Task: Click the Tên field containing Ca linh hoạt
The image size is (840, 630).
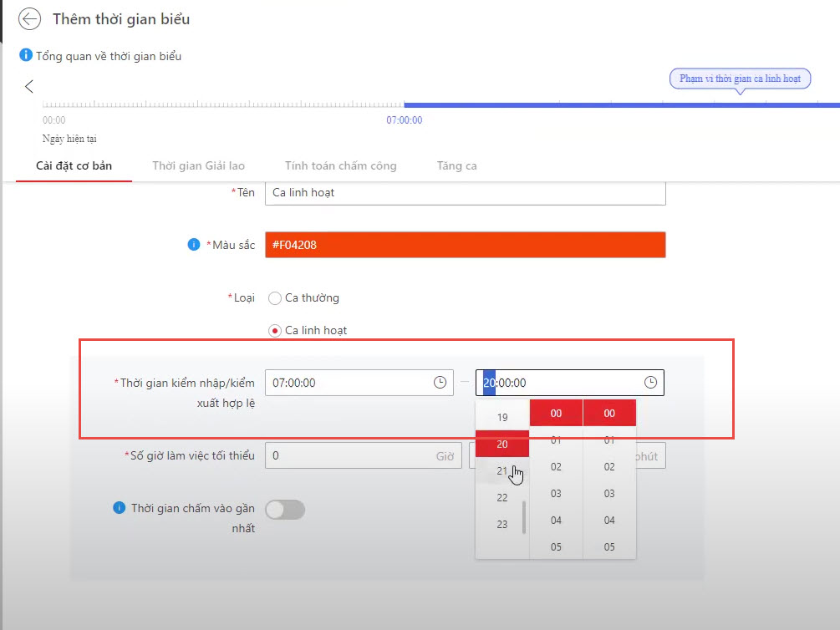Action: (x=465, y=192)
